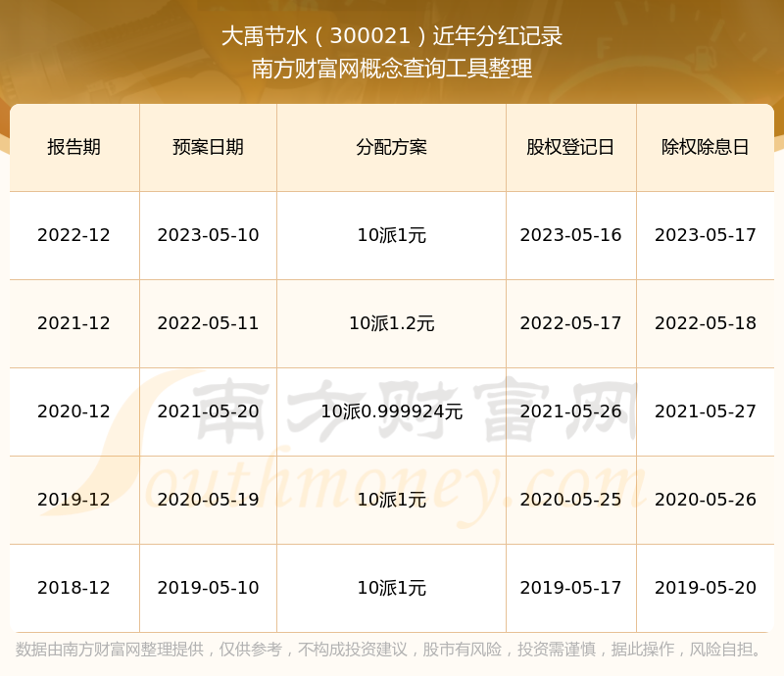Click report period cell 2021-12

click(74, 323)
